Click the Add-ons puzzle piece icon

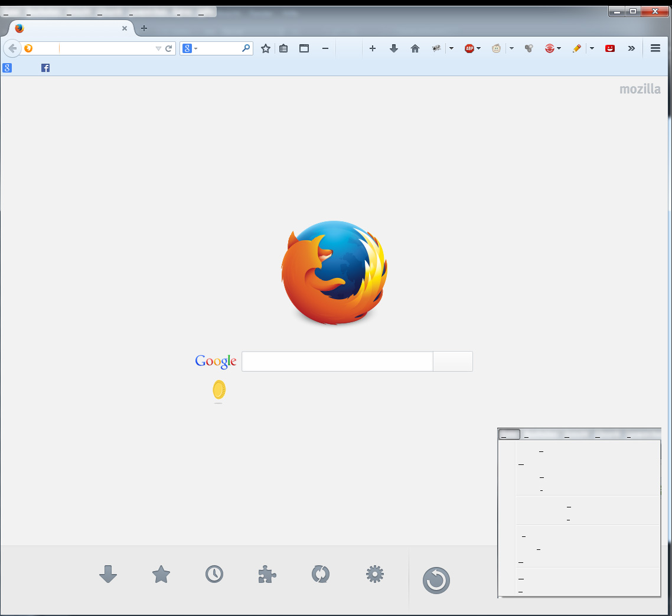pyautogui.click(x=268, y=575)
